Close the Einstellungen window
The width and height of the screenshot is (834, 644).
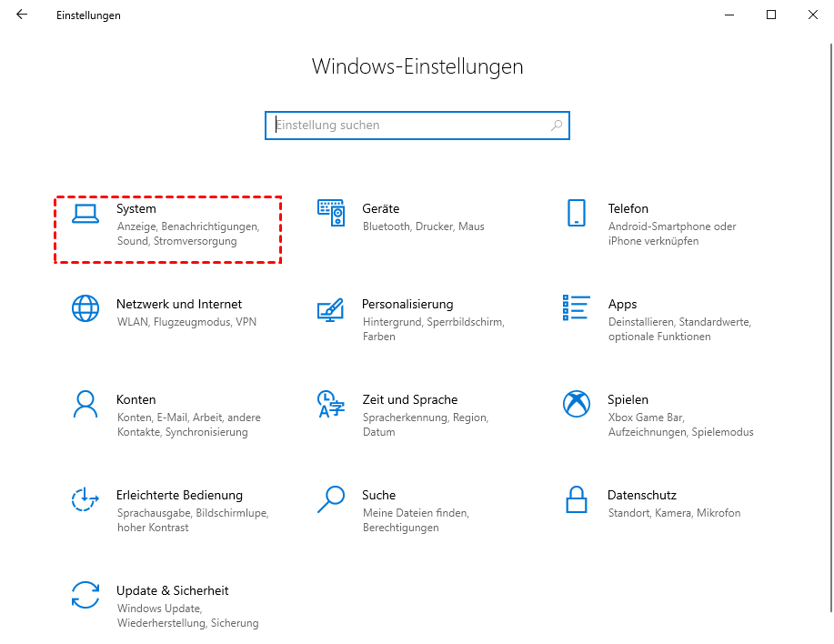click(x=813, y=15)
